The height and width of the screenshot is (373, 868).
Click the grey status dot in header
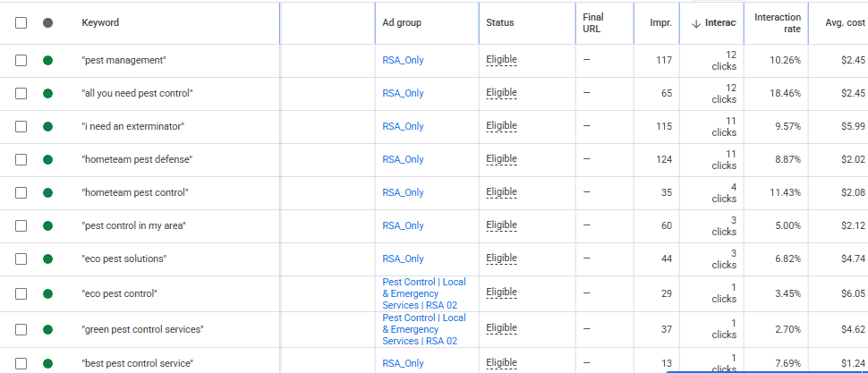pyautogui.click(x=47, y=22)
